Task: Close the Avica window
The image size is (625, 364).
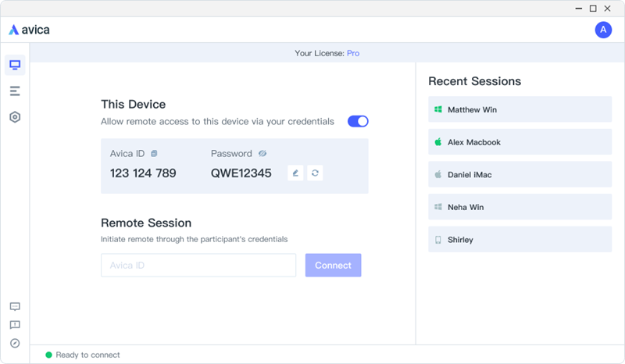Action: [x=608, y=9]
